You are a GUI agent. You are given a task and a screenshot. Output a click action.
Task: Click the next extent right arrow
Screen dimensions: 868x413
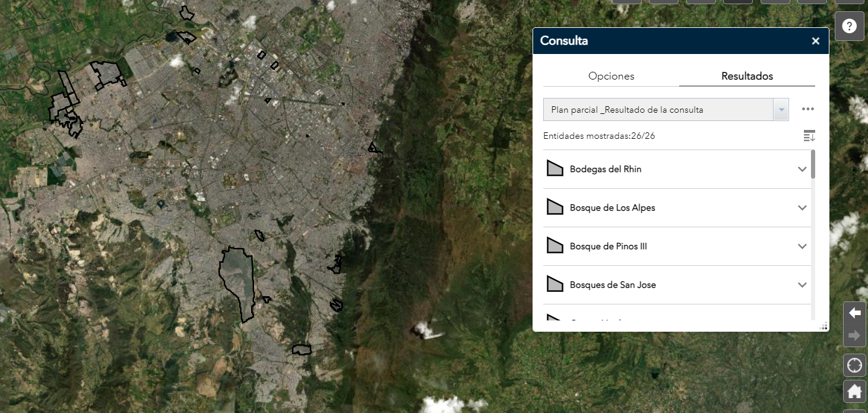[854, 336]
